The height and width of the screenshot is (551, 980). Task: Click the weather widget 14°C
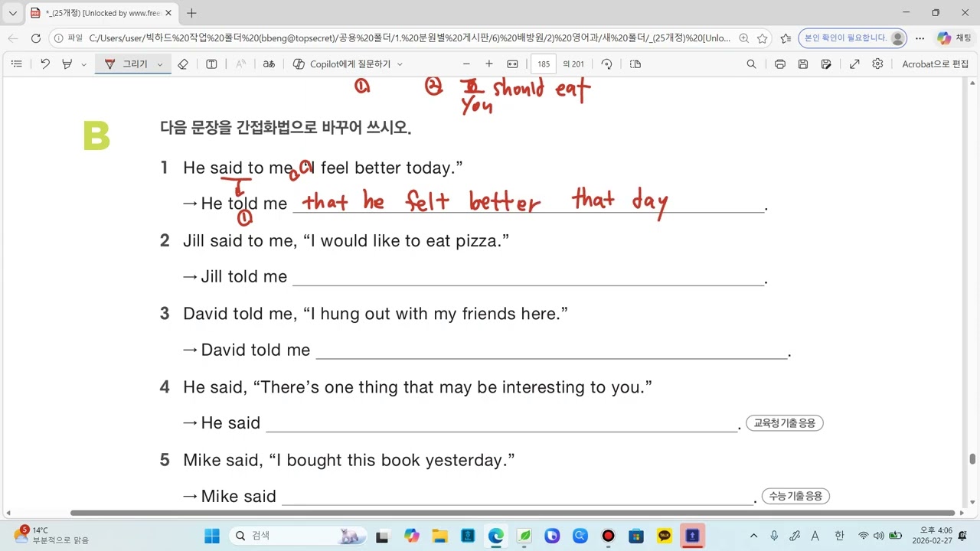(51, 535)
